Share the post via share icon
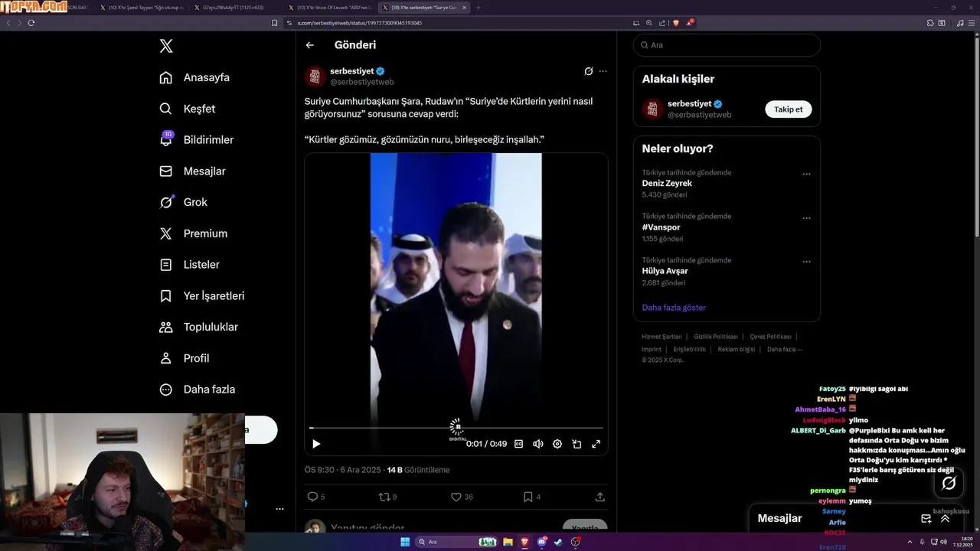 tap(600, 497)
